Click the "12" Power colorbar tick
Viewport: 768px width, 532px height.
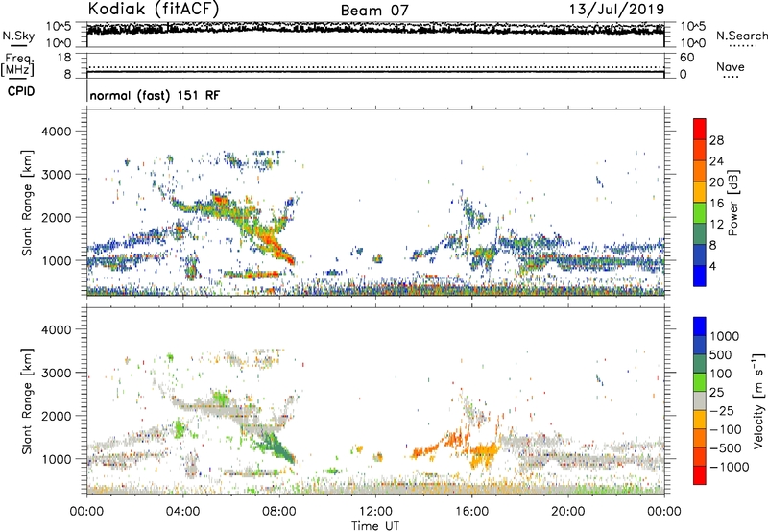click(716, 225)
